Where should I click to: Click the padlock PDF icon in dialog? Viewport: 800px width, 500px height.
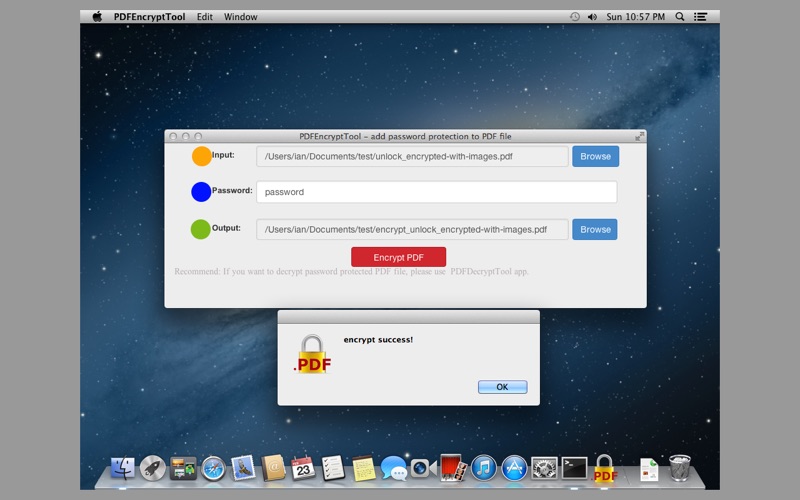312,354
